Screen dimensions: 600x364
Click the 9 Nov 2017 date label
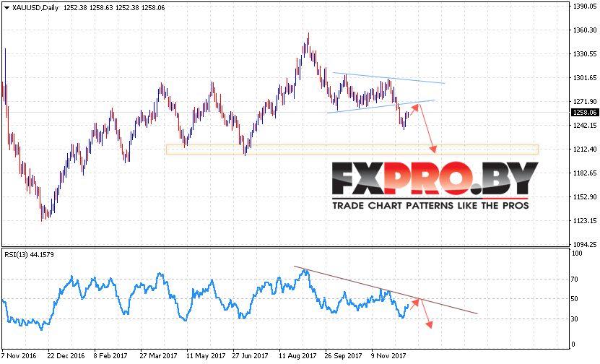point(388,355)
